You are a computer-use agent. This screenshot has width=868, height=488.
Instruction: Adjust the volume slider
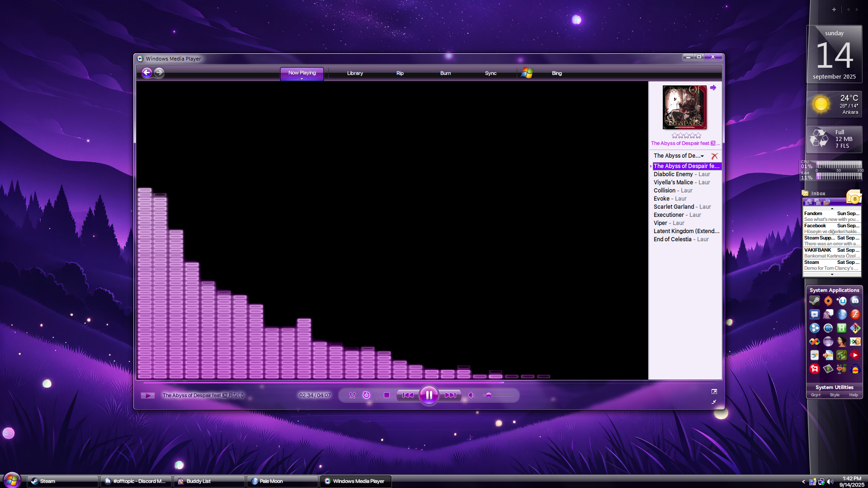[x=498, y=395]
